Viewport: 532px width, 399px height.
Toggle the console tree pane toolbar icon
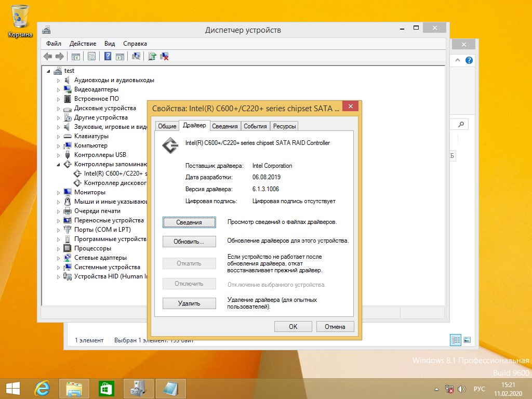[76, 56]
